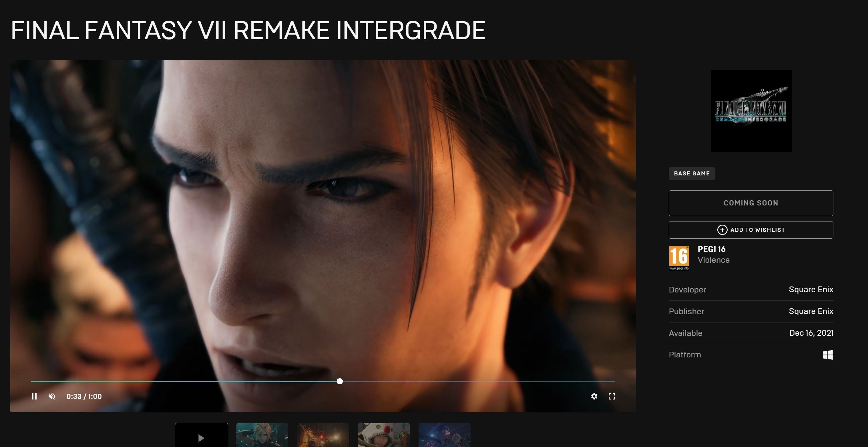This screenshot has width=868, height=447.
Task: Click the Developer label
Action: [x=687, y=290]
